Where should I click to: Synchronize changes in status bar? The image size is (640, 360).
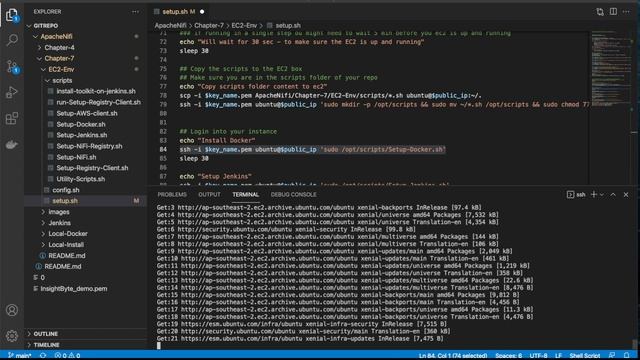click(x=43, y=356)
